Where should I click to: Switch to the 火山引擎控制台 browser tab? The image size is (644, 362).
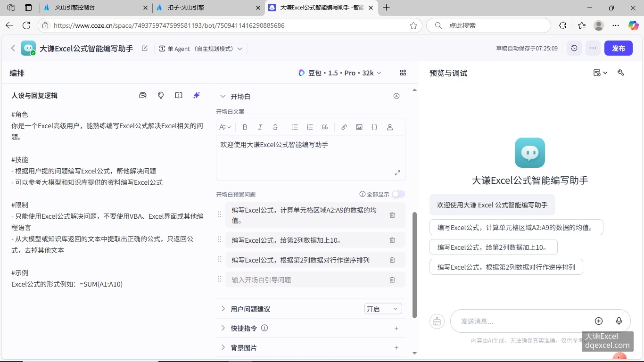pos(95,8)
